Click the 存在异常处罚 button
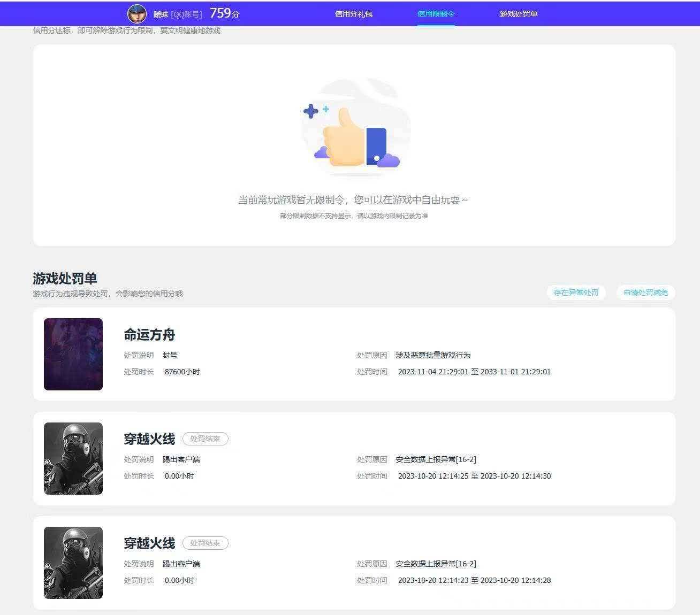This screenshot has height=615, width=700. pos(576,293)
